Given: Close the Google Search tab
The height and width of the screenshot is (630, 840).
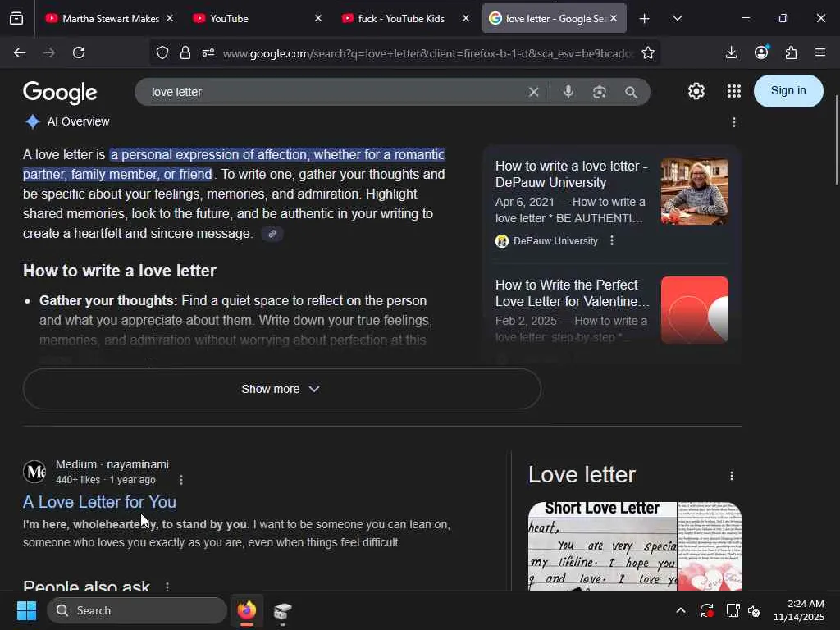Looking at the screenshot, I should pos(614,18).
